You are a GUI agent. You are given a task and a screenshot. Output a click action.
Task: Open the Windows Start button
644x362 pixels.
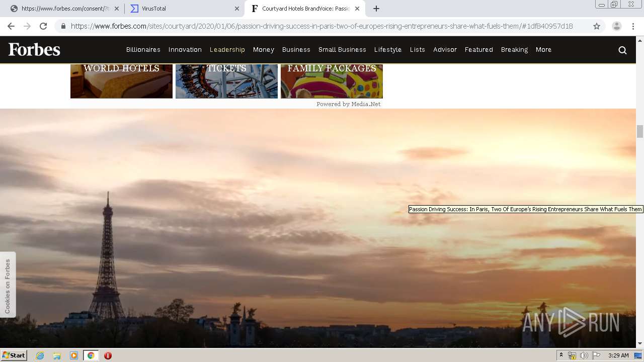(14, 355)
